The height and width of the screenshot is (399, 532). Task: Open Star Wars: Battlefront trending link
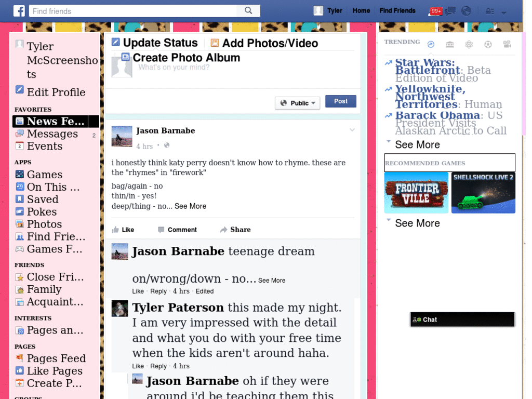pyautogui.click(x=428, y=66)
